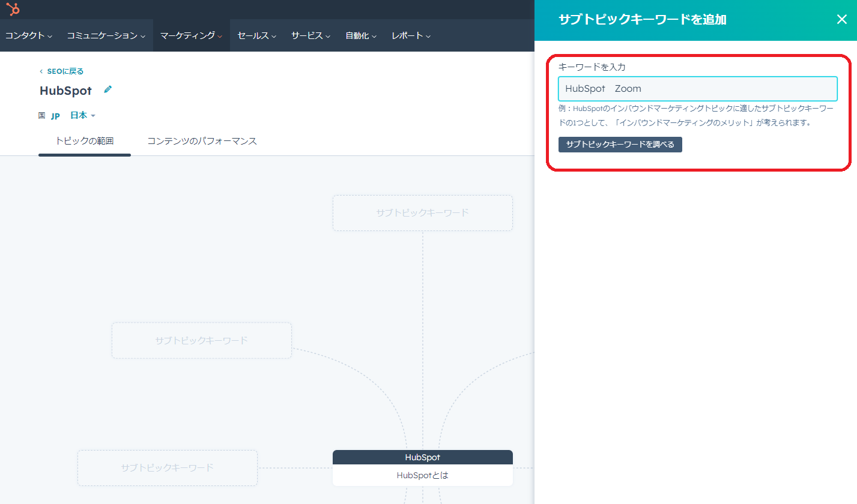Select the bottom-left サブトピックキーワード placeholder
The width and height of the screenshot is (857, 504).
point(168,468)
